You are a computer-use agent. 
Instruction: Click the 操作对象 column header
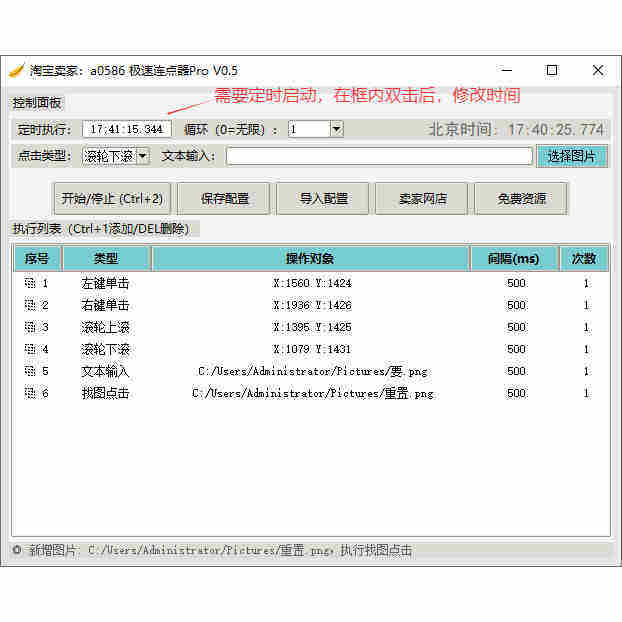point(310,259)
